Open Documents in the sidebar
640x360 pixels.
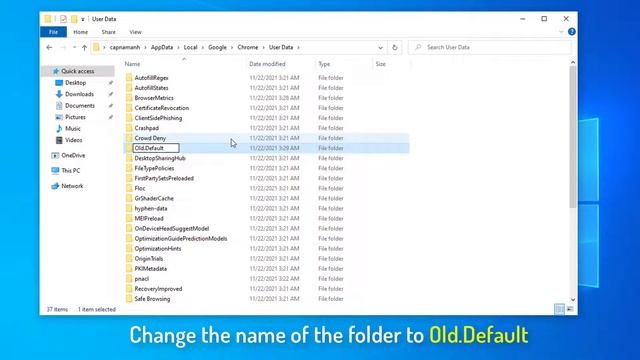80,105
